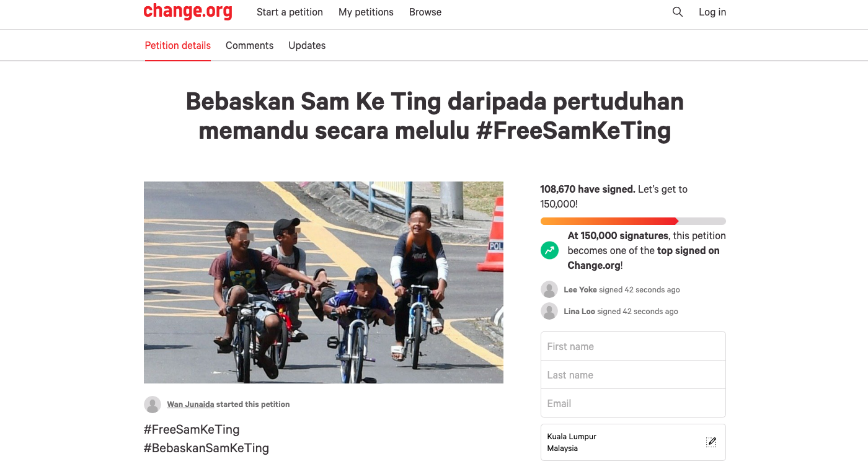Click into the Email field

633,403
